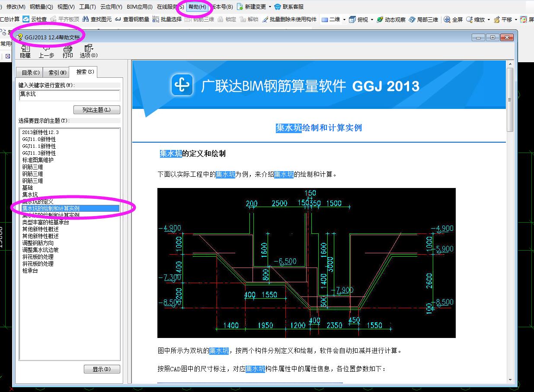This screenshot has width=534, height=392.
Task: Select topic GGJ11.1新特性
Action: [39, 146]
